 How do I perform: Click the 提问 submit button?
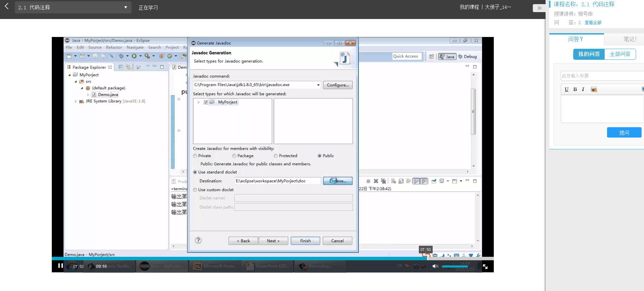click(x=624, y=132)
